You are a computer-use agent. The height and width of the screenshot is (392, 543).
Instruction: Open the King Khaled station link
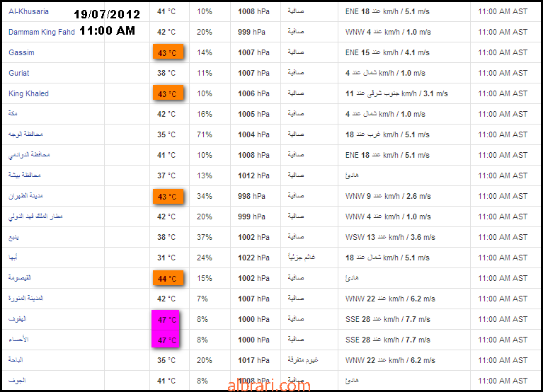(x=28, y=93)
